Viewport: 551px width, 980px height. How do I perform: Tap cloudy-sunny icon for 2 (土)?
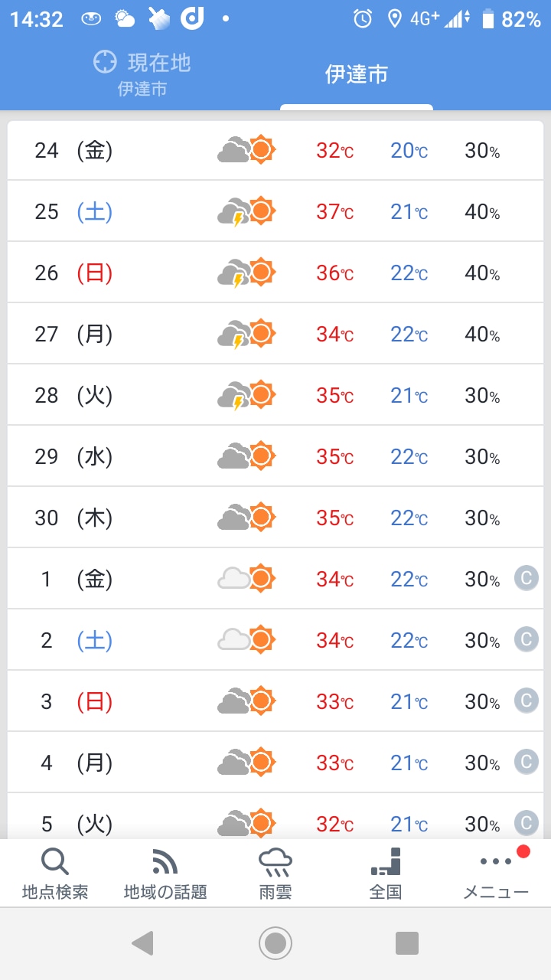246,640
